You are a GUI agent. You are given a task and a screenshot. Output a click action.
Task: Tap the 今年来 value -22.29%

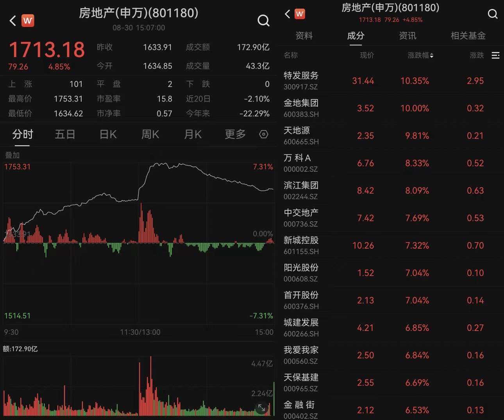pyautogui.click(x=254, y=114)
